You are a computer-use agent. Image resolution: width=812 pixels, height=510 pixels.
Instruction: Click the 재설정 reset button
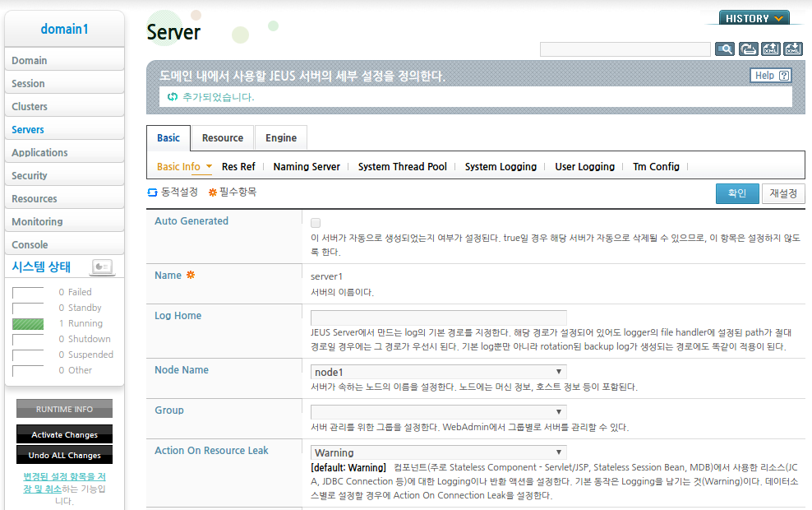coord(783,193)
